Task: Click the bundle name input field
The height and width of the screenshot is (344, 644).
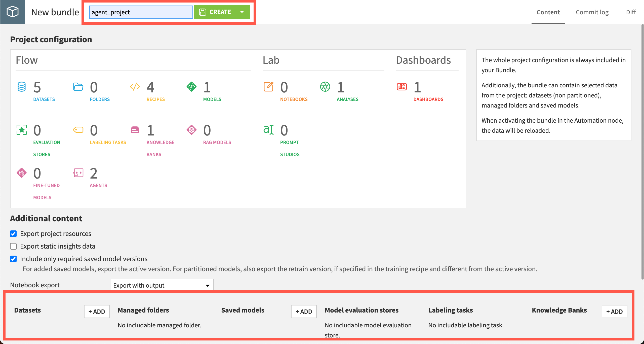Action: pos(140,12)
